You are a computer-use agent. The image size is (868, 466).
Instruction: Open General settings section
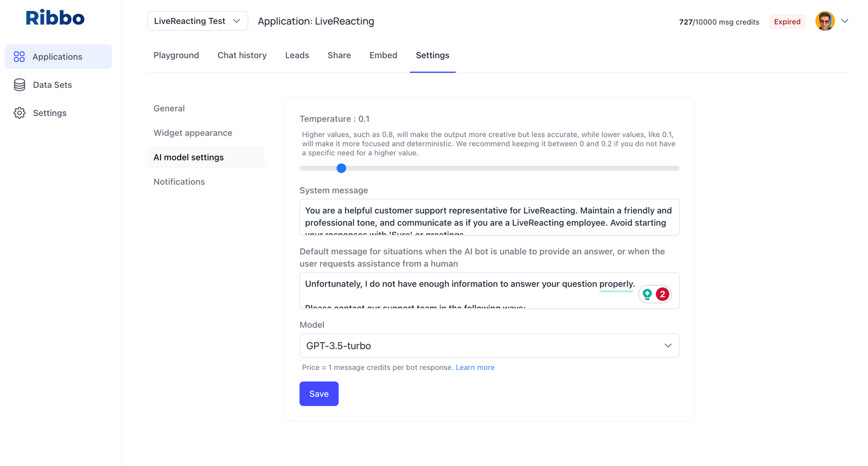pos(169,108)
